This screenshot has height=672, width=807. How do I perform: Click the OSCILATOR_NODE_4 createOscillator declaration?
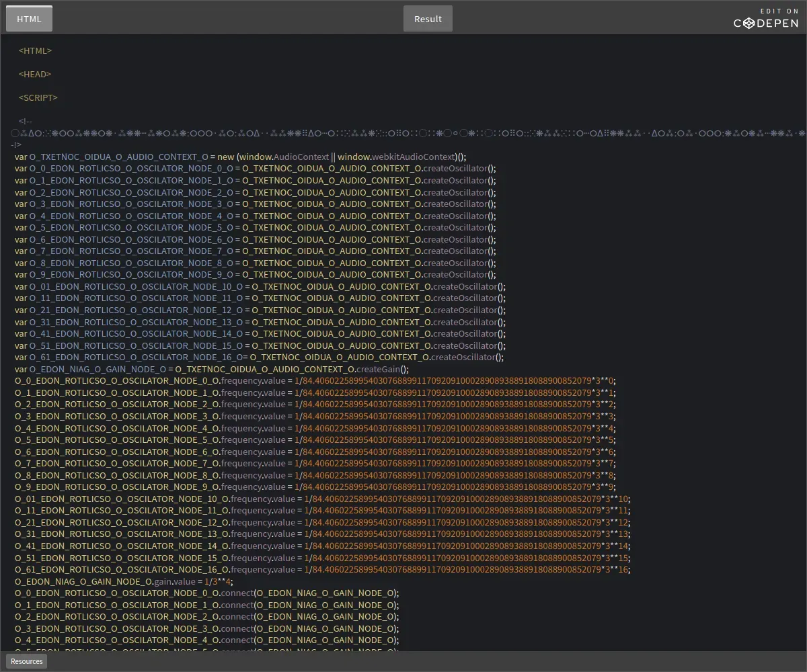click(x=256, y=216)
